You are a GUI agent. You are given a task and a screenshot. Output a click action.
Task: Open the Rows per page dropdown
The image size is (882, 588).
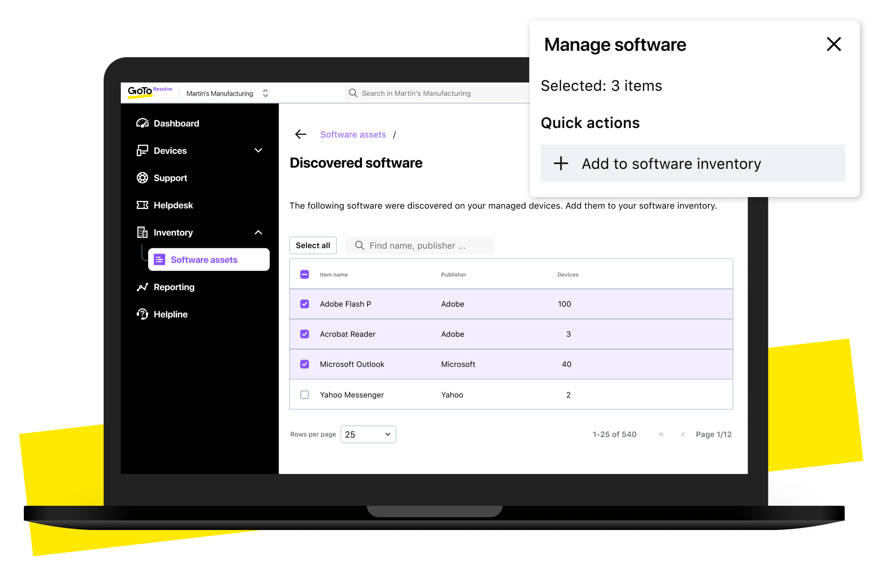tap(367, 434)
